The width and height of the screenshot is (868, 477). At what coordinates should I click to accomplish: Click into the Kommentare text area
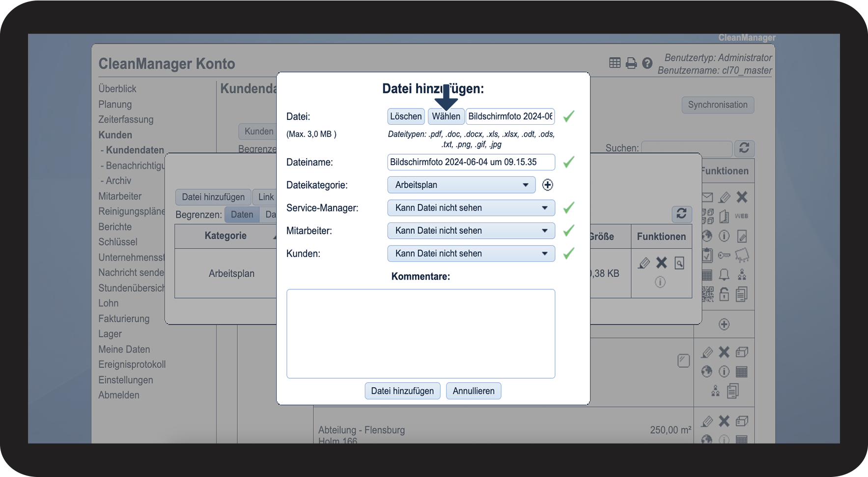point(420,334)
